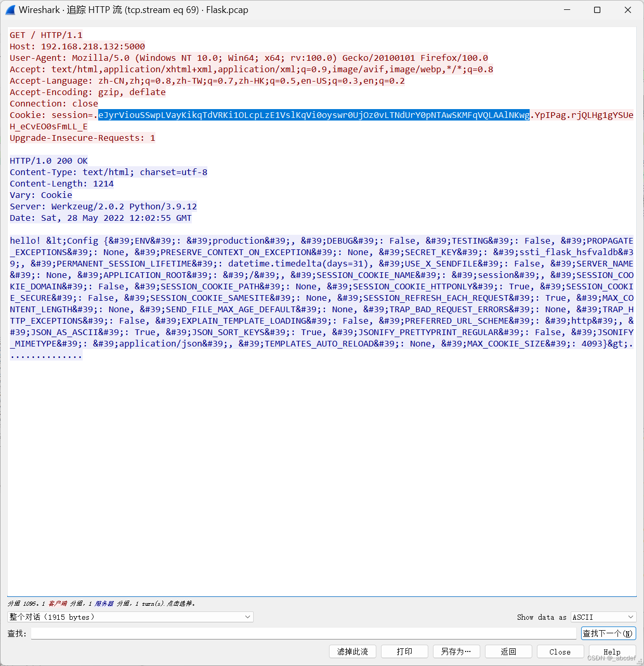This screenshot has height=666, width=644.
Task: Click the 'Connection: close' header line
Action: pyautogui.click(x=54, y=103)
